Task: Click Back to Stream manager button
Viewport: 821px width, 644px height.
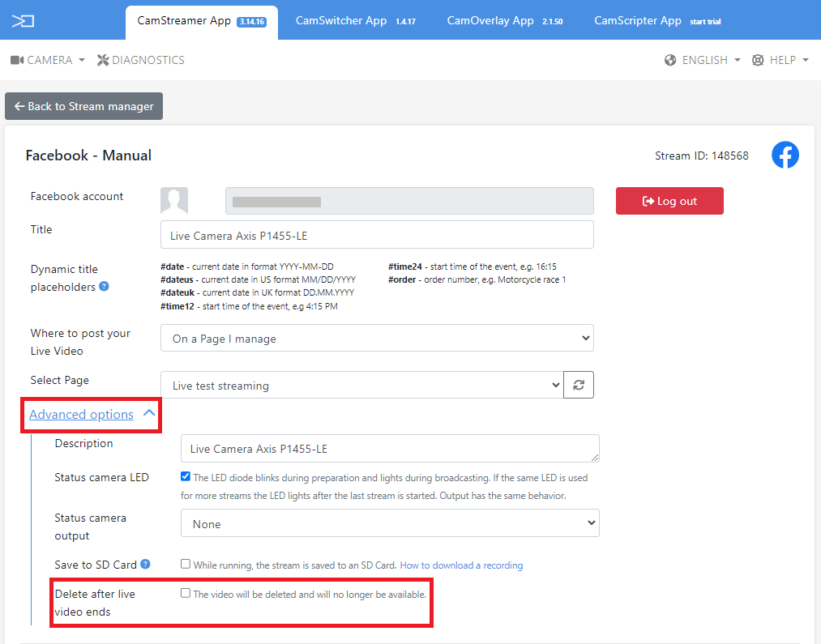Action: tap(83, 106)
